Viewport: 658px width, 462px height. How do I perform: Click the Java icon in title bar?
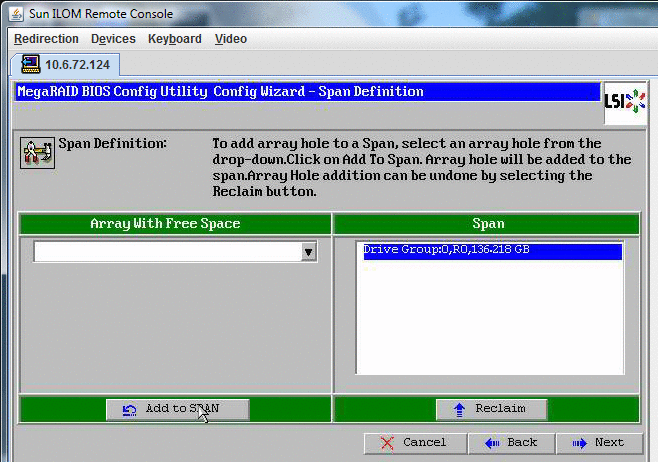[16, 14]
